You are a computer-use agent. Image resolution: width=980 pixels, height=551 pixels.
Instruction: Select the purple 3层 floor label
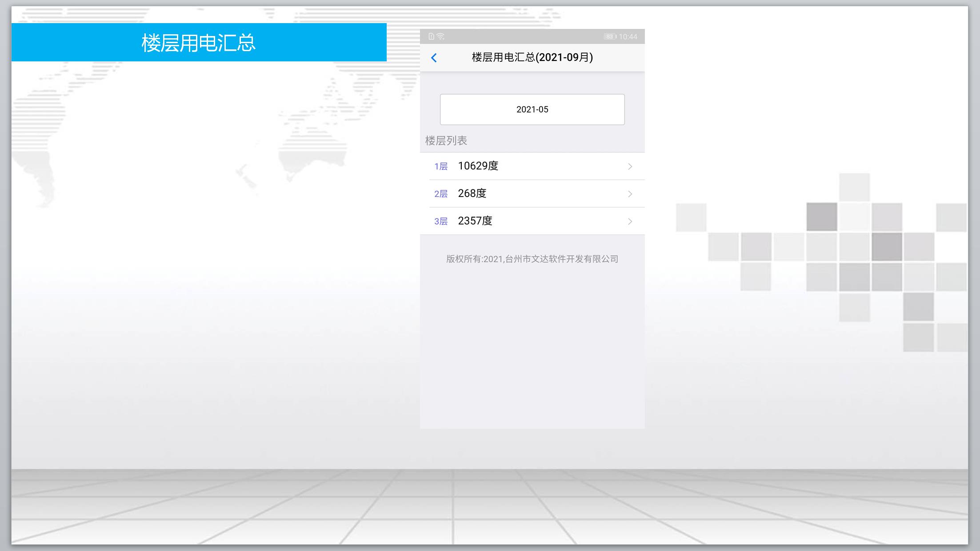tap(440, 221)
